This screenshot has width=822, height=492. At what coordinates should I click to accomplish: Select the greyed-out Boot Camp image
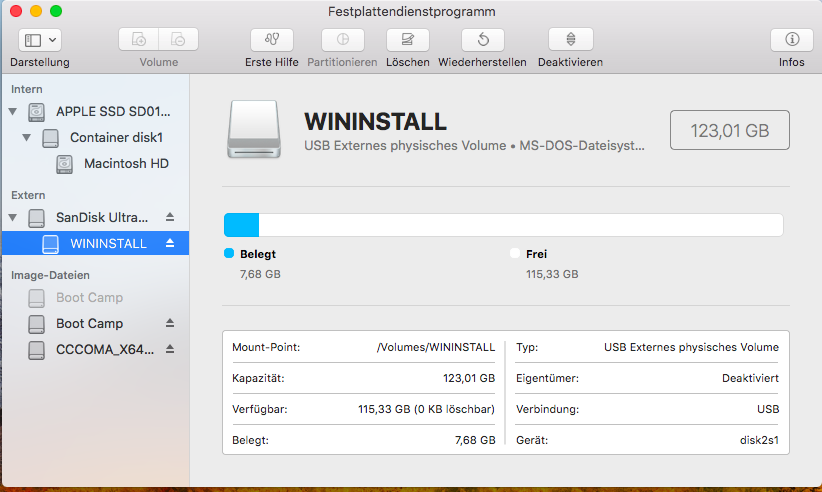[x=89, y=298]
